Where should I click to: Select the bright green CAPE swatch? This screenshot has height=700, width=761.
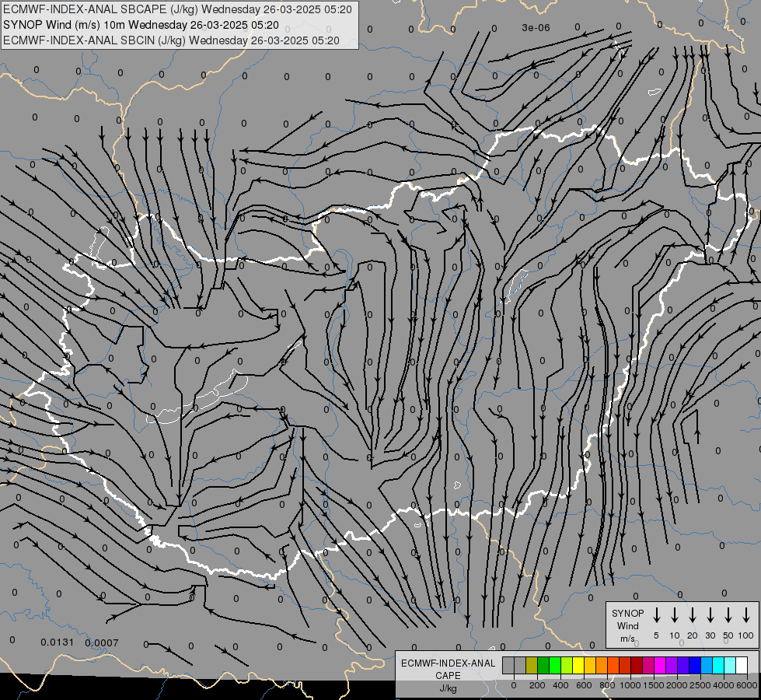(555, 665)
